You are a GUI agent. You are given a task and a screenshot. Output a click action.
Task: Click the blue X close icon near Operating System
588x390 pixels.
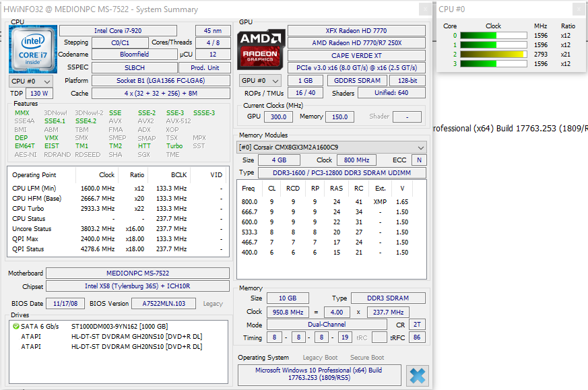point(418,375)
